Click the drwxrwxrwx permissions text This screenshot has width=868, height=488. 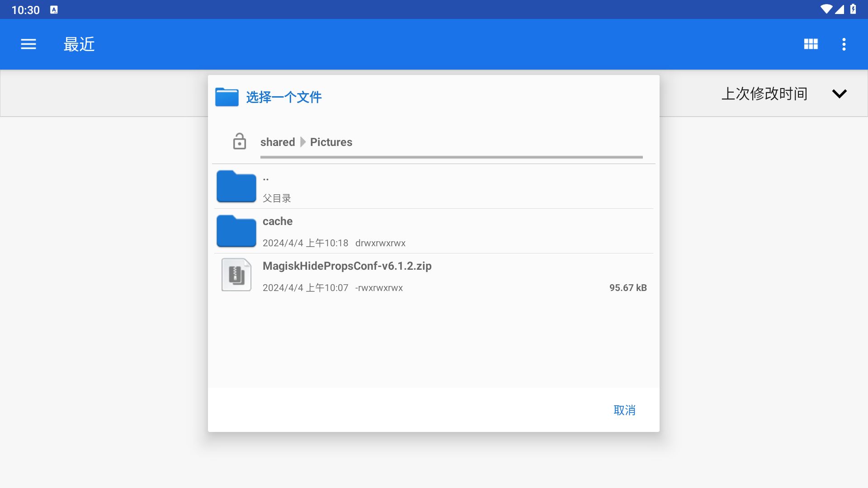click(x=380, y=243)
